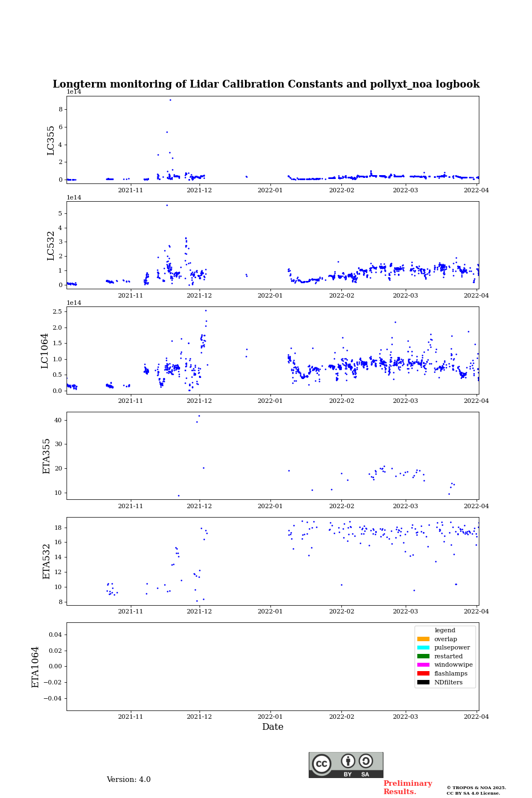
Task: Click the 2022-04 tick label under ETA1064 plot
Action: point(477,717)
